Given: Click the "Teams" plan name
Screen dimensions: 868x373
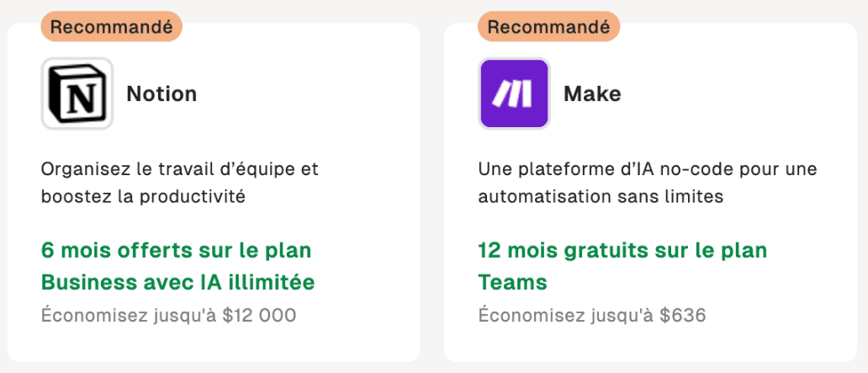Looking at the screenshot, I should pos(513,282).
